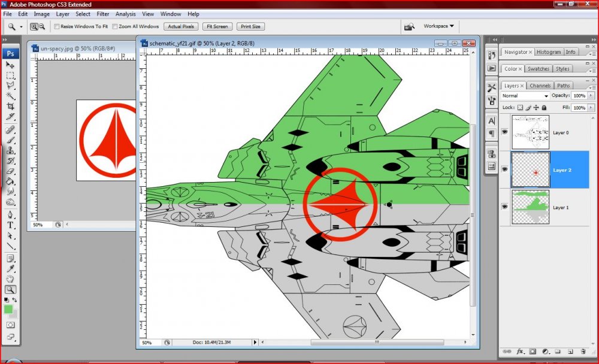
Task: Toggle lock image pixels
Action: (x=528, y=108)
